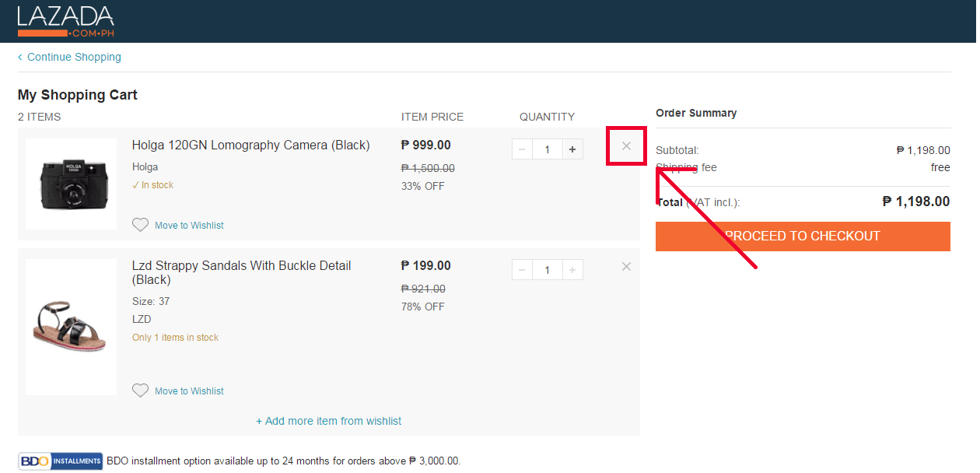Click the struck-through ₱ 921.00 price
This screenshot has width=980, height=473.
[x=423, y=289]
